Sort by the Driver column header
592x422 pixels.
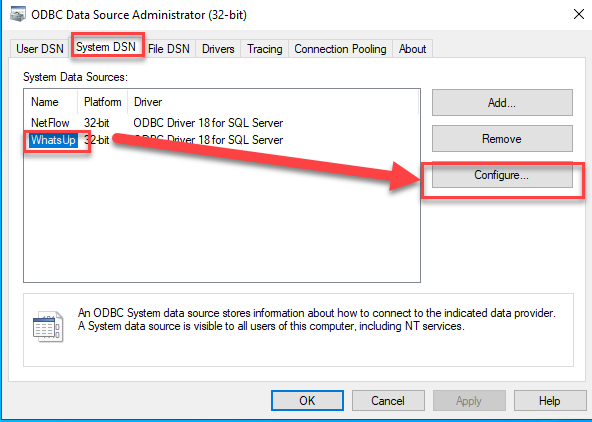pyautogui.click(x=273, y=102)
